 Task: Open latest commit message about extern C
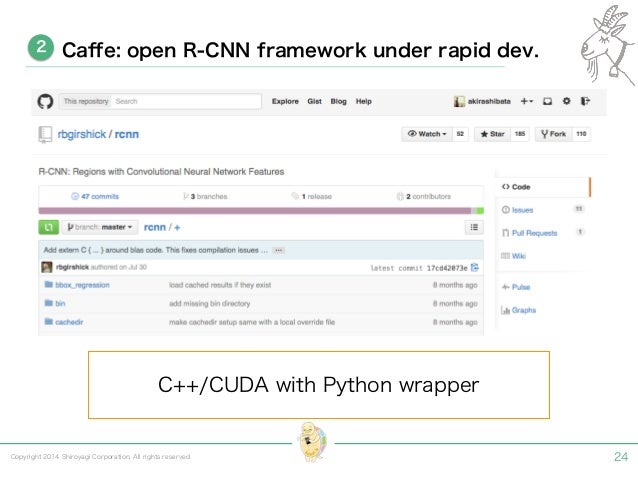point(155,250)
